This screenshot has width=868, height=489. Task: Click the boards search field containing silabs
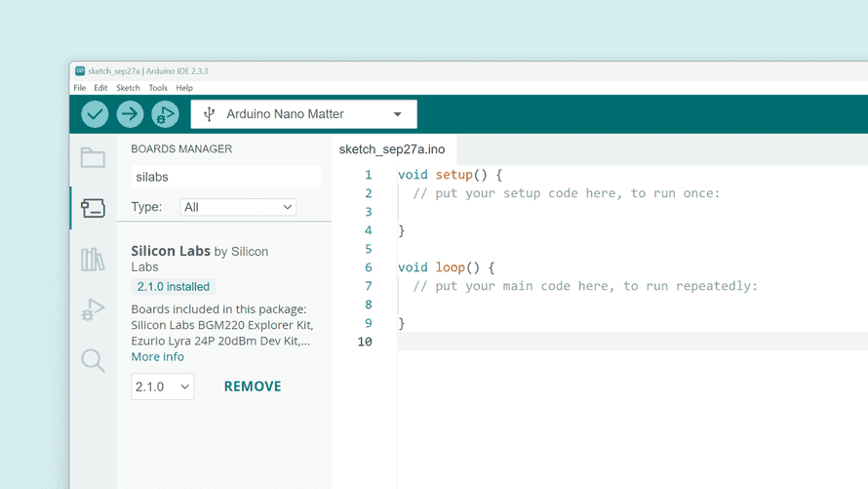click(x=225, y=177)
